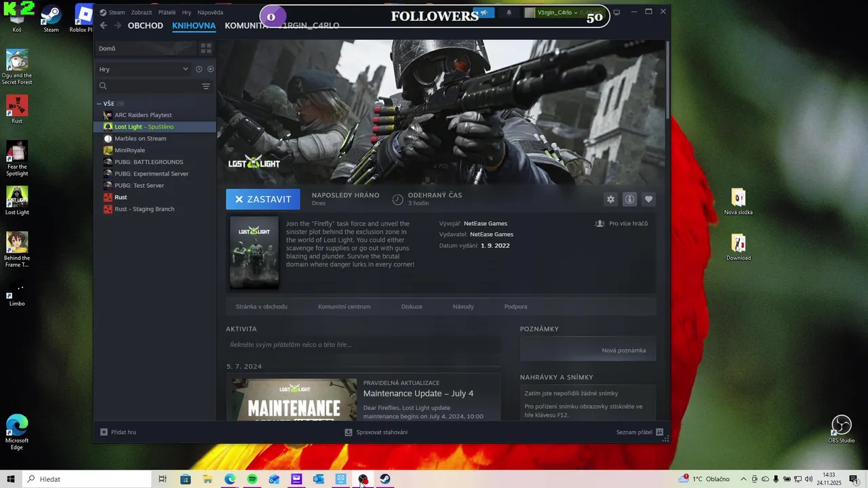Open the Zobrazit menu
This screenshot has height=488, width=868.
[141, 12]
